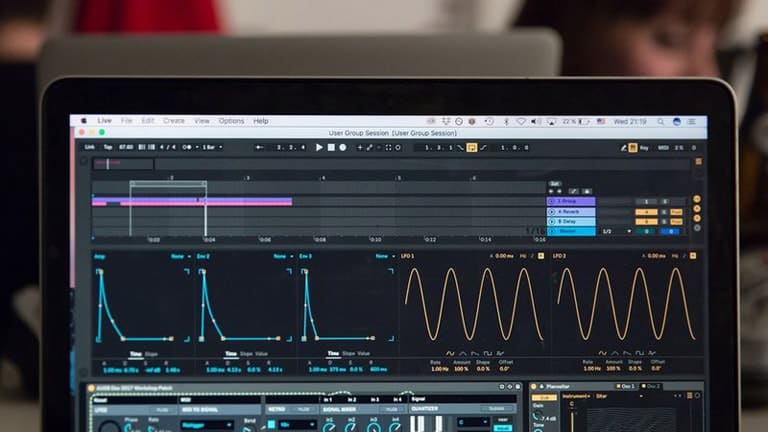Toggle the Arrangement view selector icon at right edge
Image resolution: width=768 pixels, height=432 pixels.
[698, 162]
